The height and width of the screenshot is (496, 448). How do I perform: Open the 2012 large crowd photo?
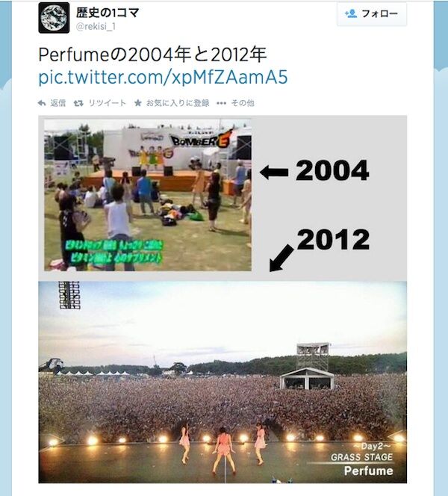click(x=223, y=382)
